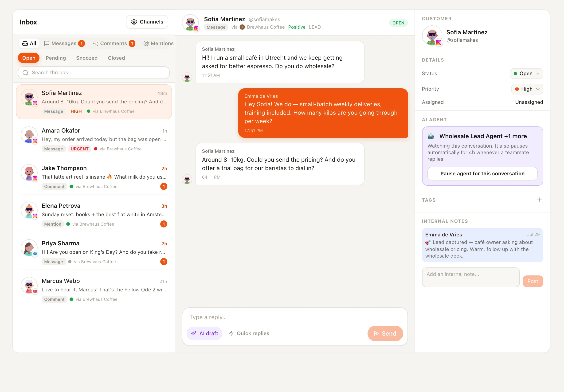The image size is (564, 392).
Task: Click unread badge on Jake Thompson thread
Action: pos(164,186)
